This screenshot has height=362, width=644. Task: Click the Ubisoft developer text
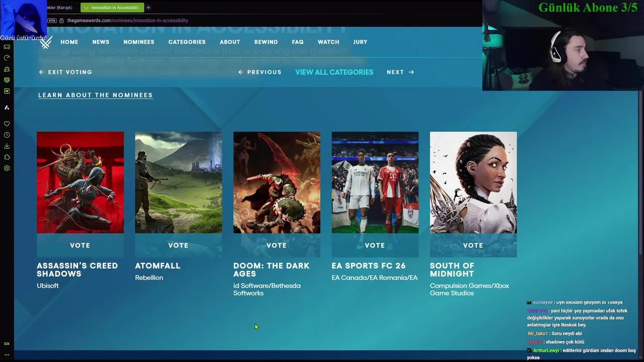[x=48, y=286]
